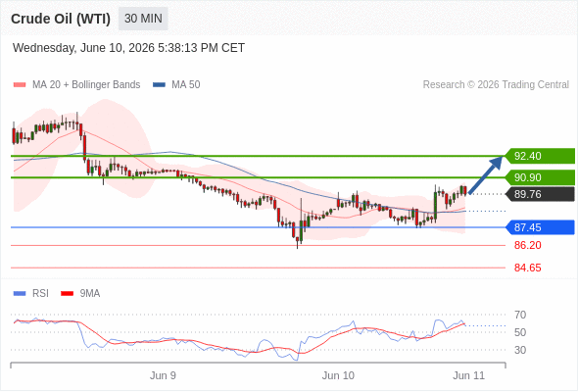This screenshot has width=578, height=392.
Task: Click the Jun 10 date axis label
Action: click(338, 375)
